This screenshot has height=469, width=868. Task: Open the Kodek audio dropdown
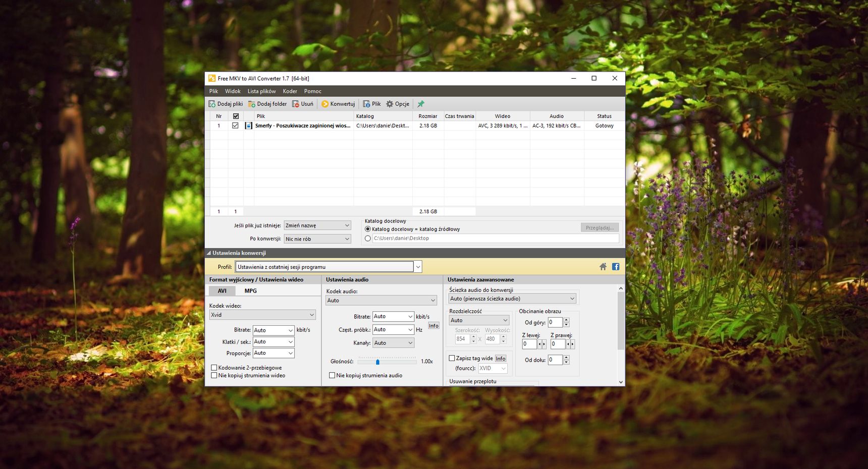(381, 301)
